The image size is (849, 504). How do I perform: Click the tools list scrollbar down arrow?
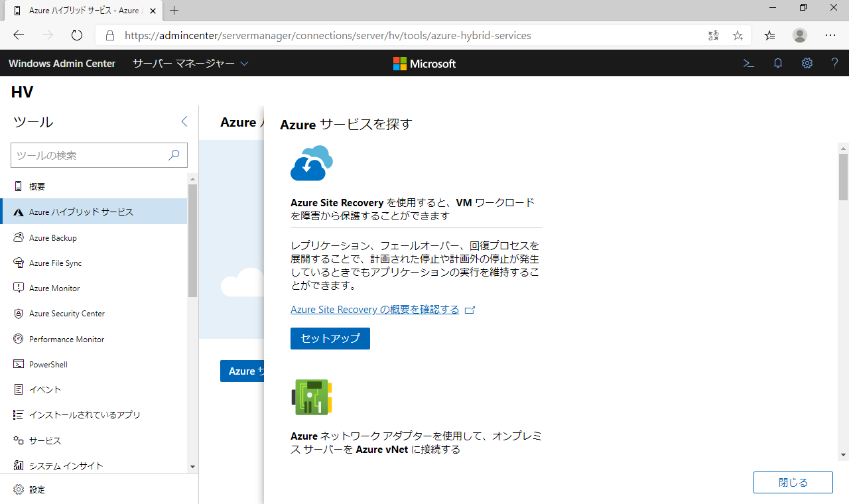coord(193,467)
